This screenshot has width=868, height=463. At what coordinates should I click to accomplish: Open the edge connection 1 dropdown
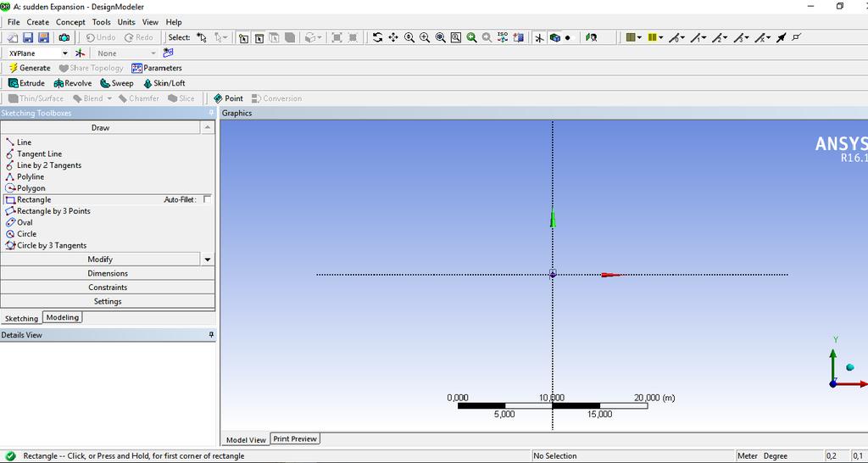coord(704,37)
